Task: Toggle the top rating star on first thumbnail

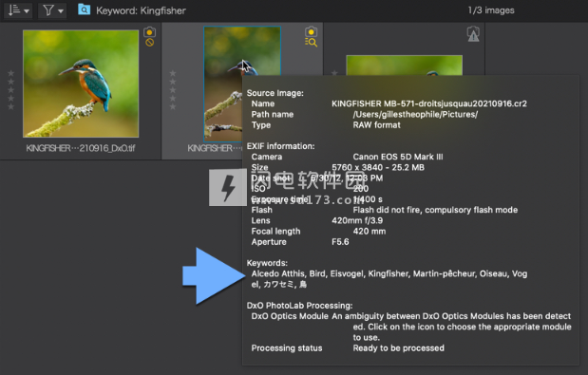Action: [10, 73]
